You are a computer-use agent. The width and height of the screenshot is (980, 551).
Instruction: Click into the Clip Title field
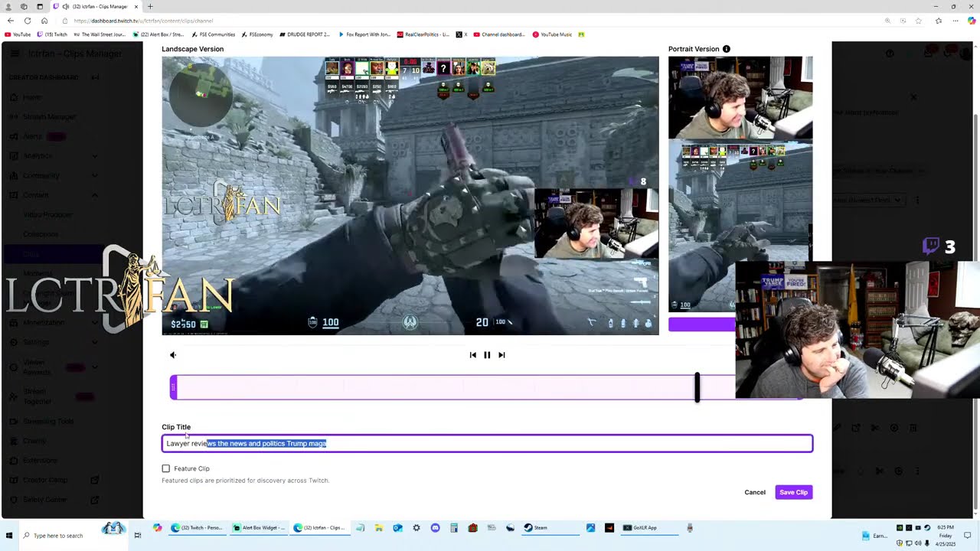click(x=487, y=444)
